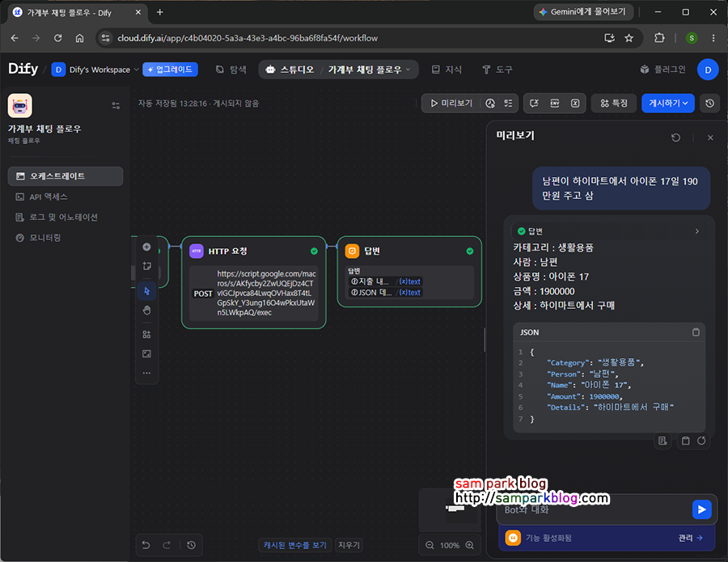Open Dify's Workspace dropdown
The height and width of the screenshot is (562, 728).
95,70
